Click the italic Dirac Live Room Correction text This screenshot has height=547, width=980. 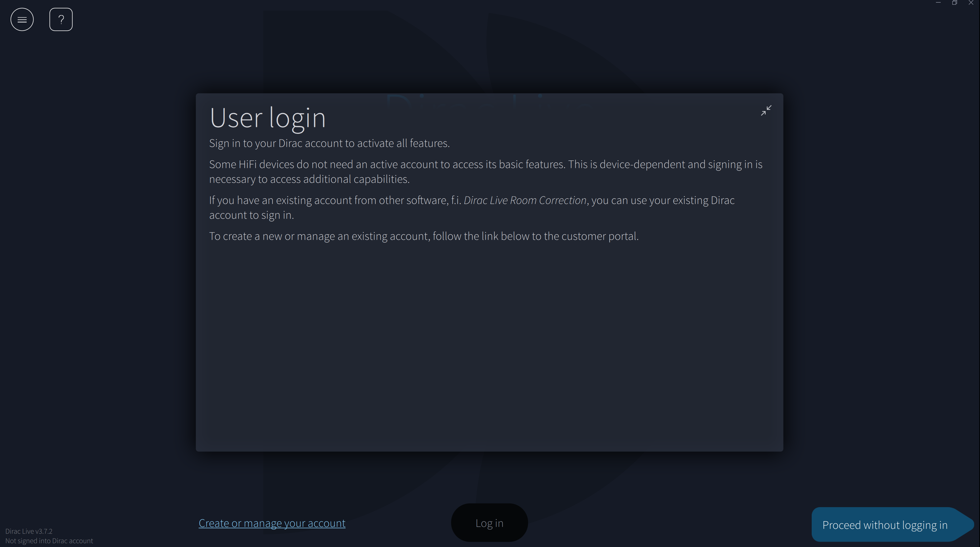tap(525, 200)
